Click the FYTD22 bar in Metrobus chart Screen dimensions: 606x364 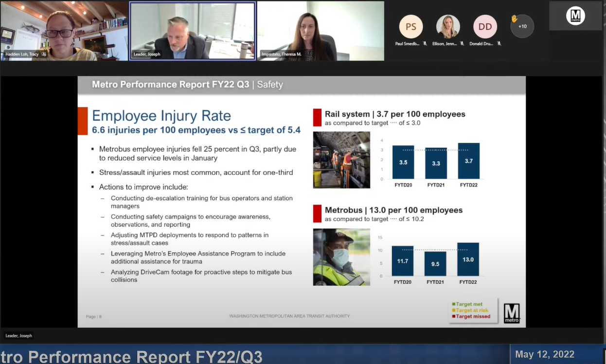tap(468, 260)
